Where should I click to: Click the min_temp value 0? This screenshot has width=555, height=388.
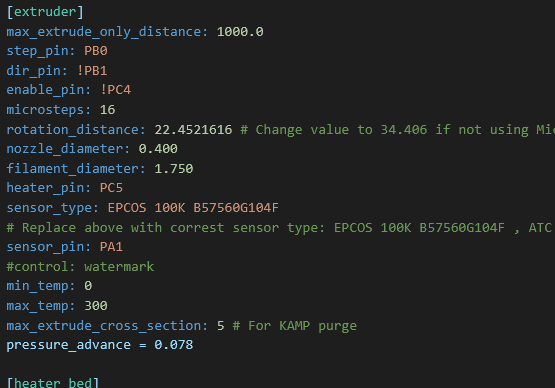[x=88, y=286]
